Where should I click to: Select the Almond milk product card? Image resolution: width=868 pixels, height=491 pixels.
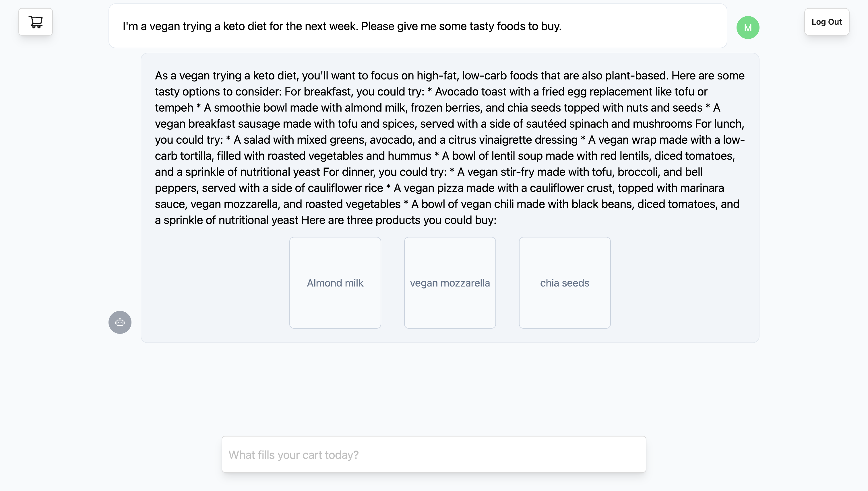click(x=335, y=282)
